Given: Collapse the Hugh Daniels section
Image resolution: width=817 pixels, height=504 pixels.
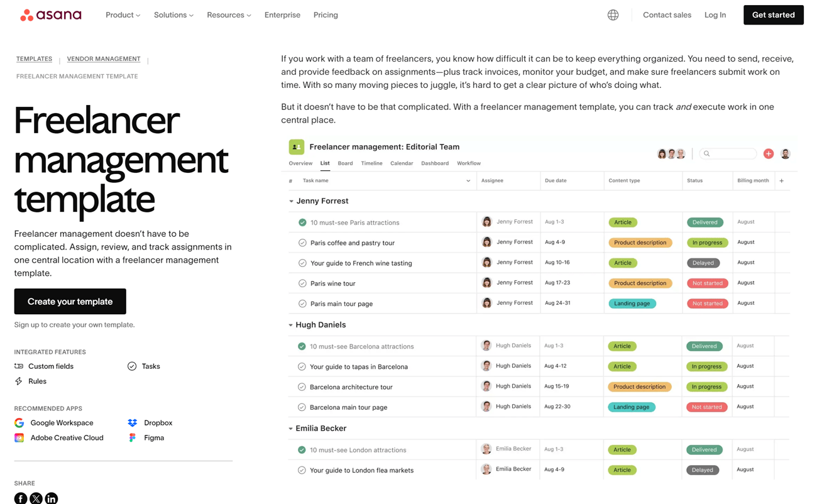Looking at the screenshot, I should [290, 325].
